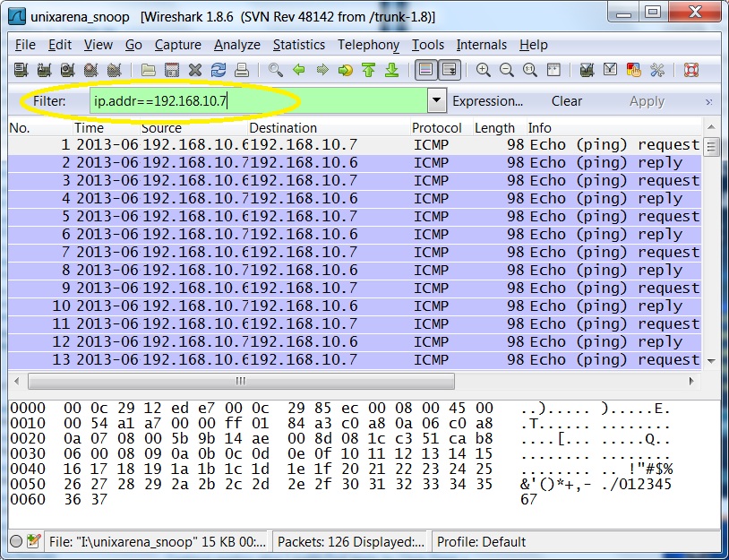Open help with lifebuoy icon
The image size is (729, 560).
click(x=691, y=70)
